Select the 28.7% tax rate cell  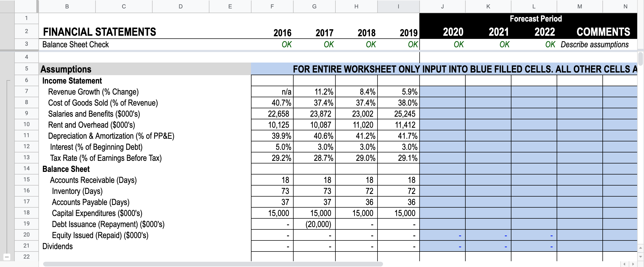(x=314, y=158)
